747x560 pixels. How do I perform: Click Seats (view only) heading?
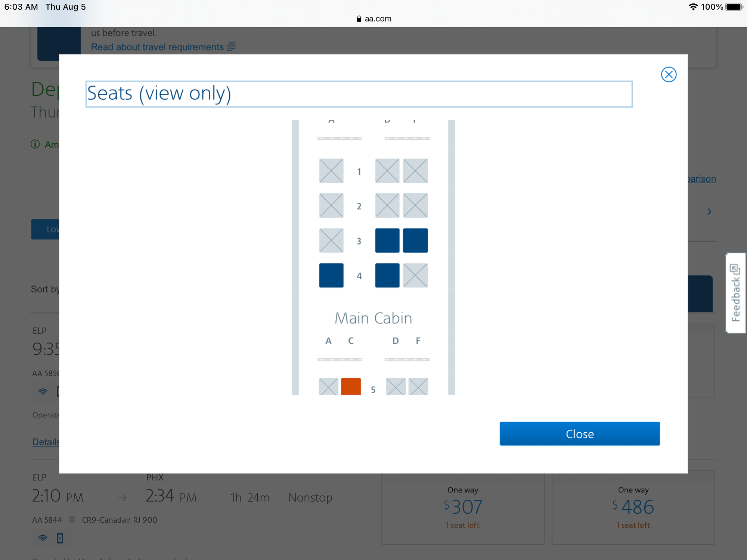click(159, 93)
